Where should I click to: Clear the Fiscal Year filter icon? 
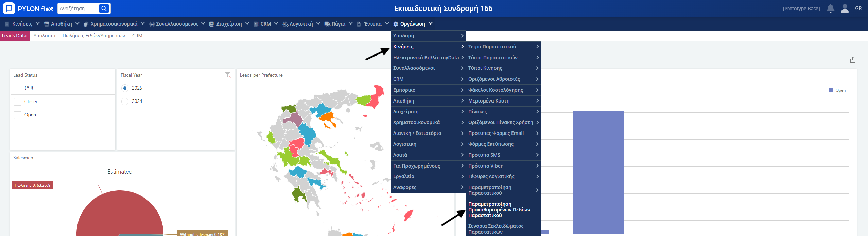pos(228,75)
